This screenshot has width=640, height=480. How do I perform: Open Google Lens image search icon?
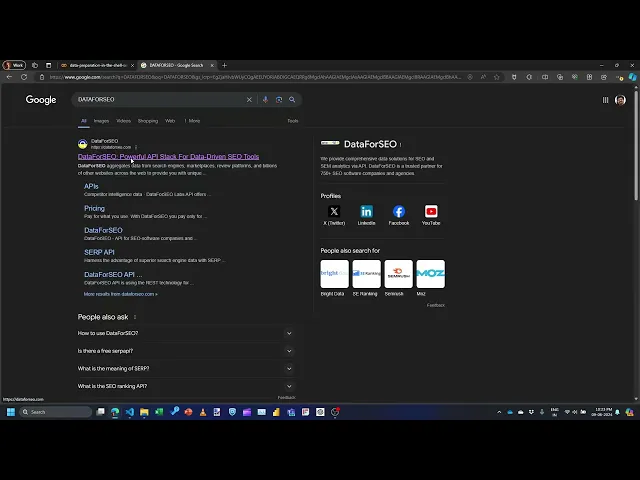279,100
